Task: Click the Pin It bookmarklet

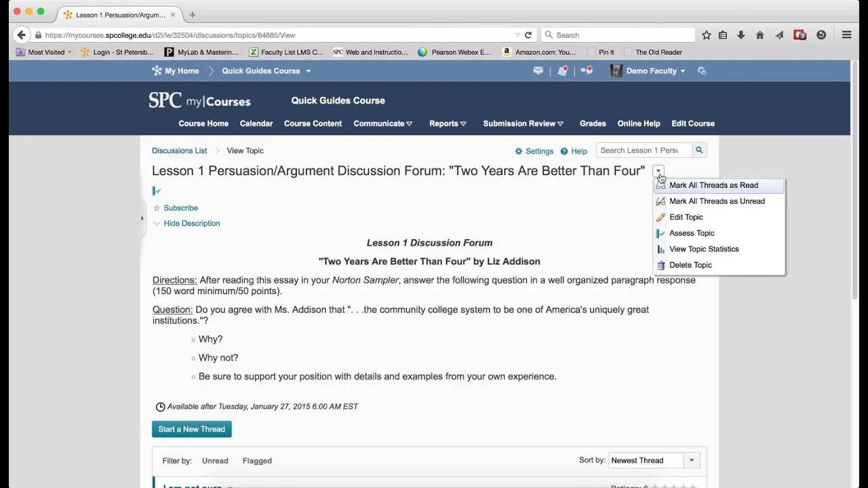Action: 601,52
